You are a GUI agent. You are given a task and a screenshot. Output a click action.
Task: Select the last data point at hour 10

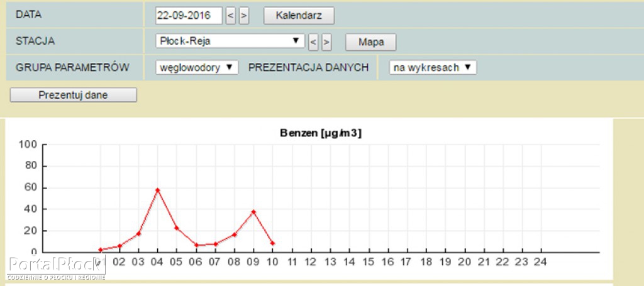(x=272, y=243)
